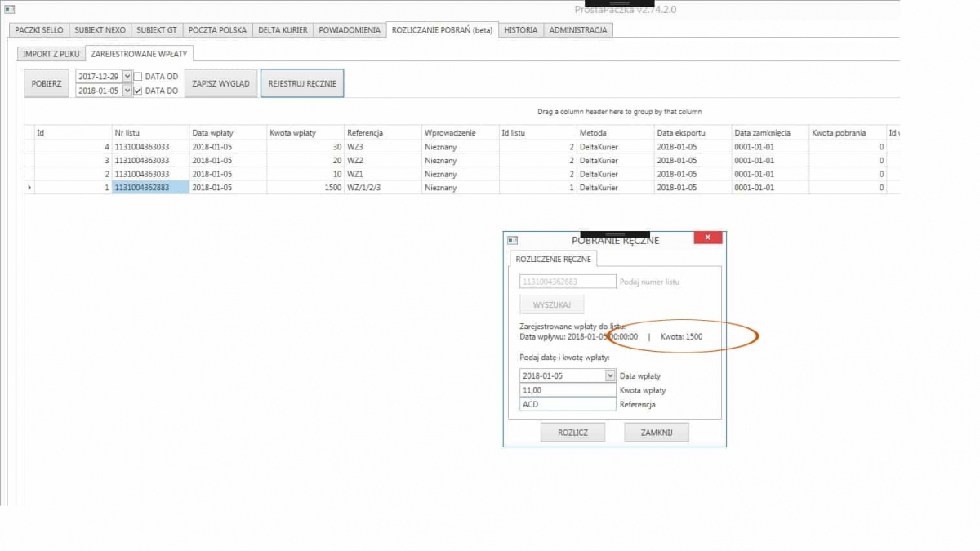Viewport: 980px width, 551px height.
Task: Select cell 1131004362883 in table
Action: click(150, 188)
